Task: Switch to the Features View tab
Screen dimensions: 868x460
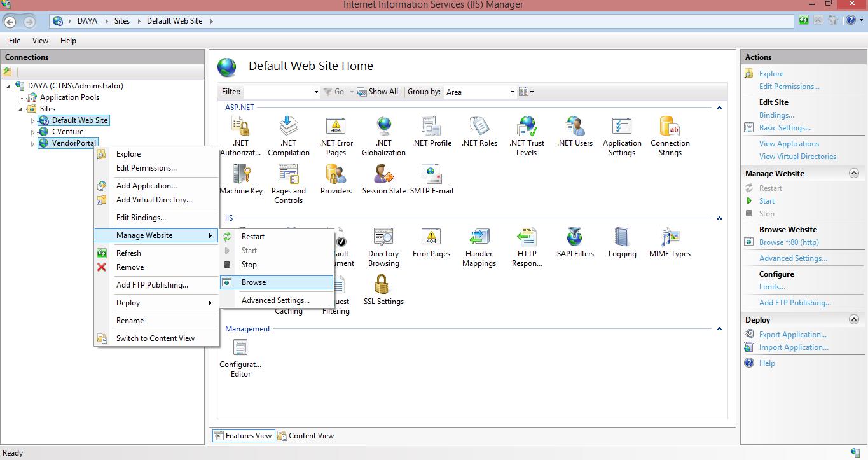Action: (242, 436)
